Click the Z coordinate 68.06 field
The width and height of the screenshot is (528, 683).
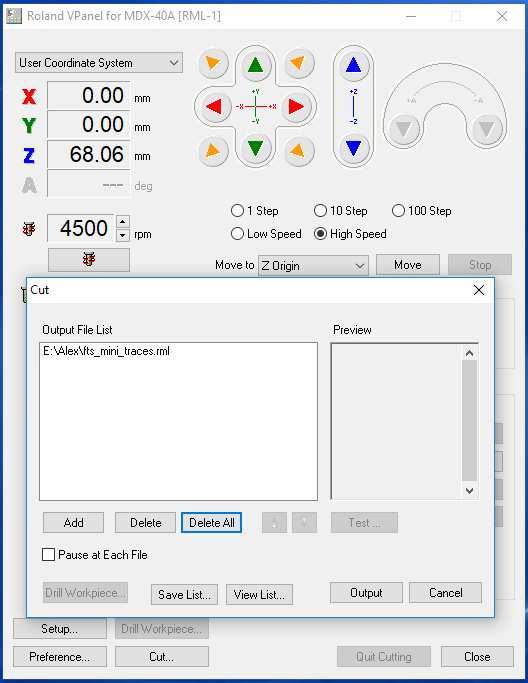(89, 154)
